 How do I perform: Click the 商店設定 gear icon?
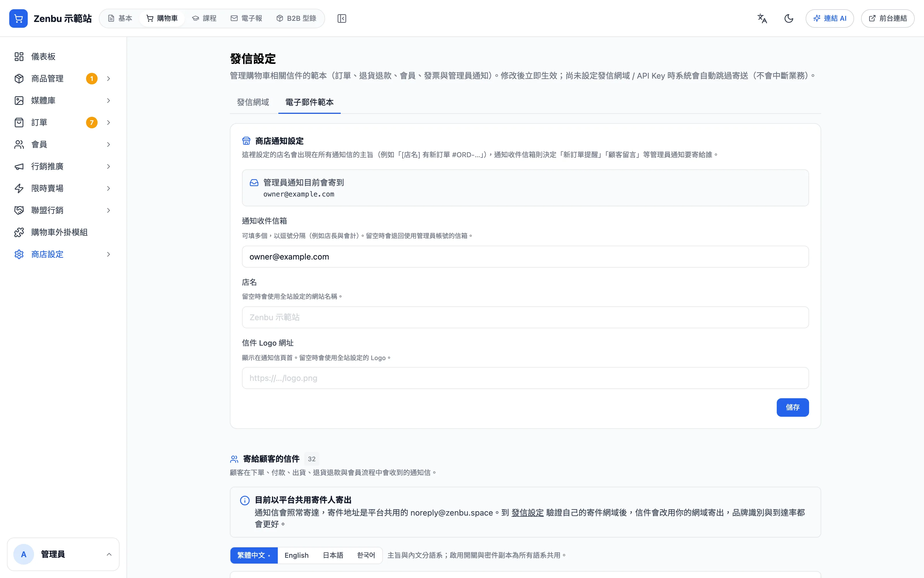click(x=19, y=254)
